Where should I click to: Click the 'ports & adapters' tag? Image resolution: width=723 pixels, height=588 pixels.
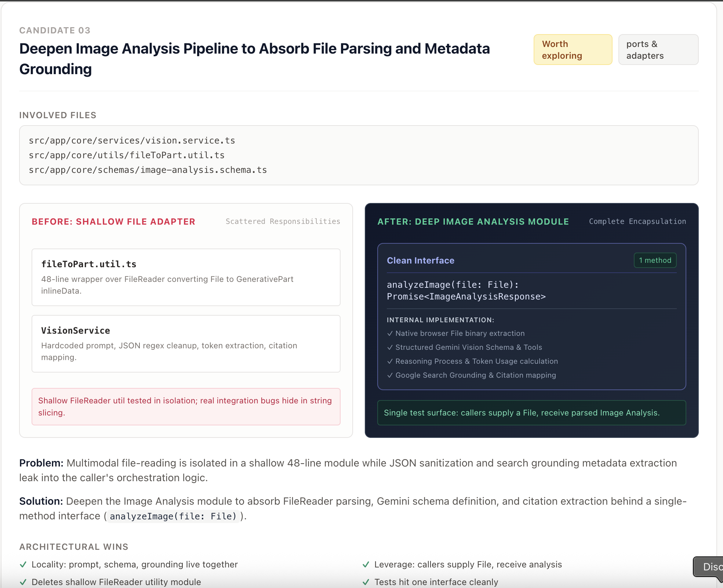click(658, 50)
